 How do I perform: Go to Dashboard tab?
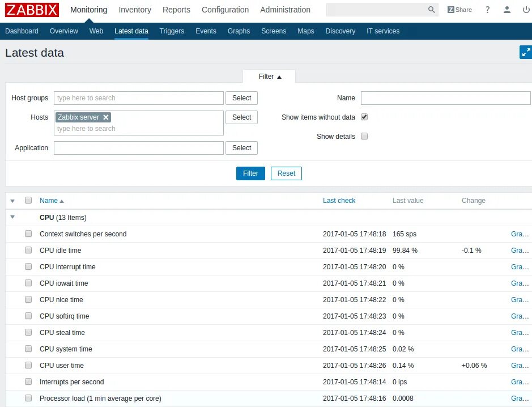[x=22, y=31]
